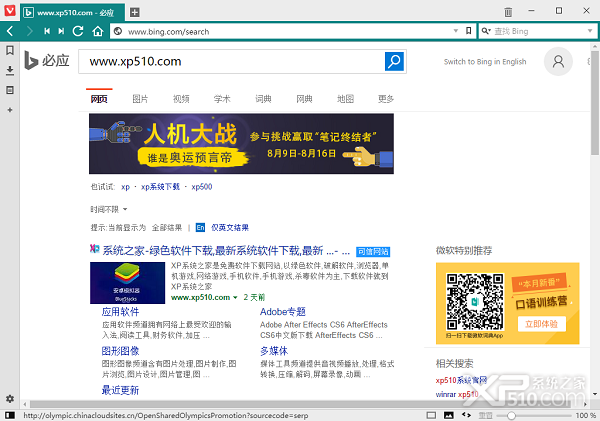Focus the Vivaldi Bing search field

coord(539,31)
